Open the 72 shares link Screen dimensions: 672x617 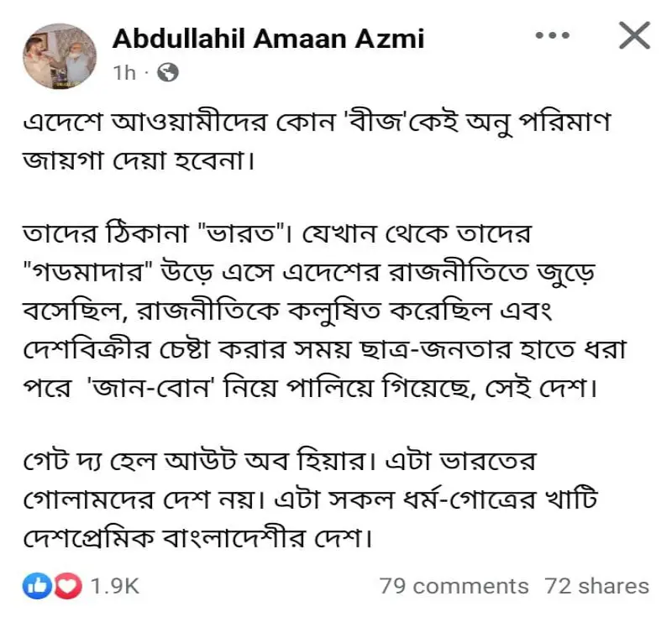pos(597,586)
